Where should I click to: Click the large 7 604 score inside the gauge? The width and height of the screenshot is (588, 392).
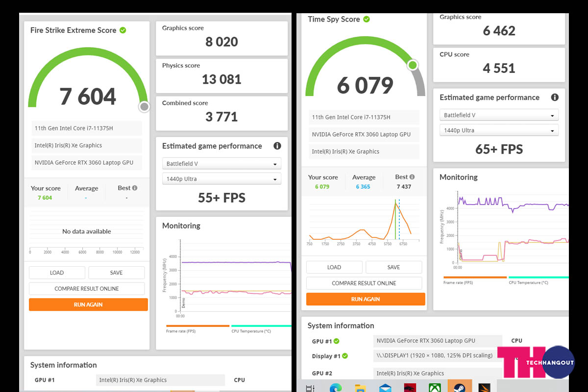(88, 96)
